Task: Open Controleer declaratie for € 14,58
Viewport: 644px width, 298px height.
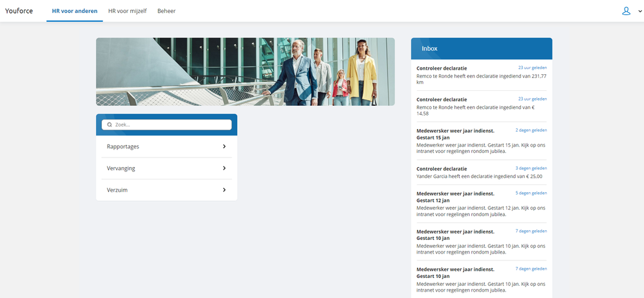Action: point(482,106)
